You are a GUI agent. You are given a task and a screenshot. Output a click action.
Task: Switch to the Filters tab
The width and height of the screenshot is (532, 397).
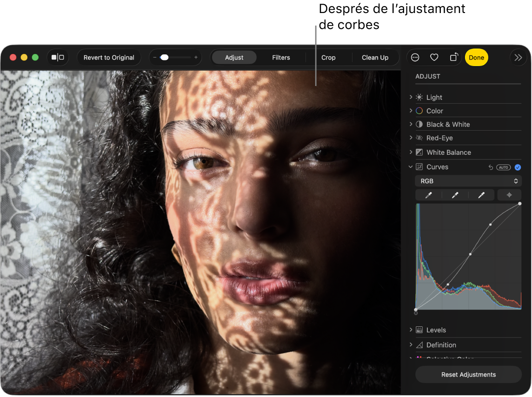pyautogui.click(x=281, y=58)
